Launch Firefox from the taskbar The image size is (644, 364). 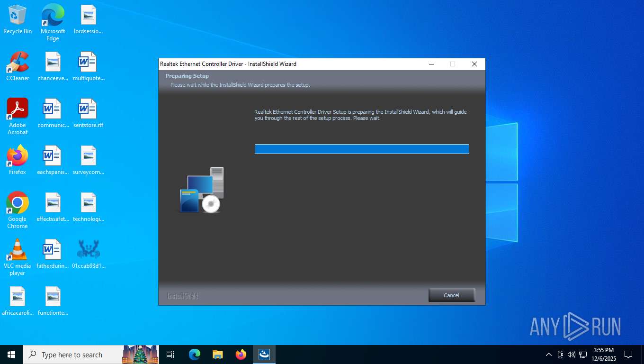[x=241, y=355]
